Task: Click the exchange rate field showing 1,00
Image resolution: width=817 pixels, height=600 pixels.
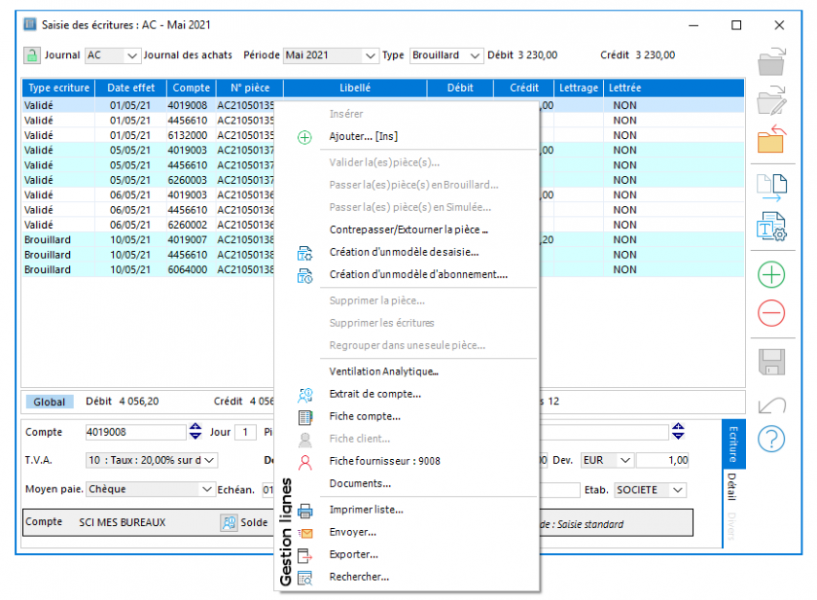Action: coord(663,460)
